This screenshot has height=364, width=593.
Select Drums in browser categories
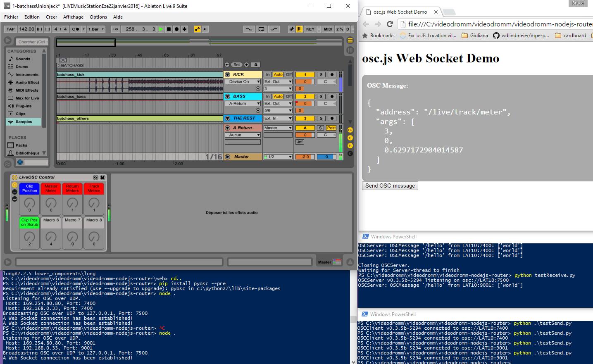tap(22, 67)
